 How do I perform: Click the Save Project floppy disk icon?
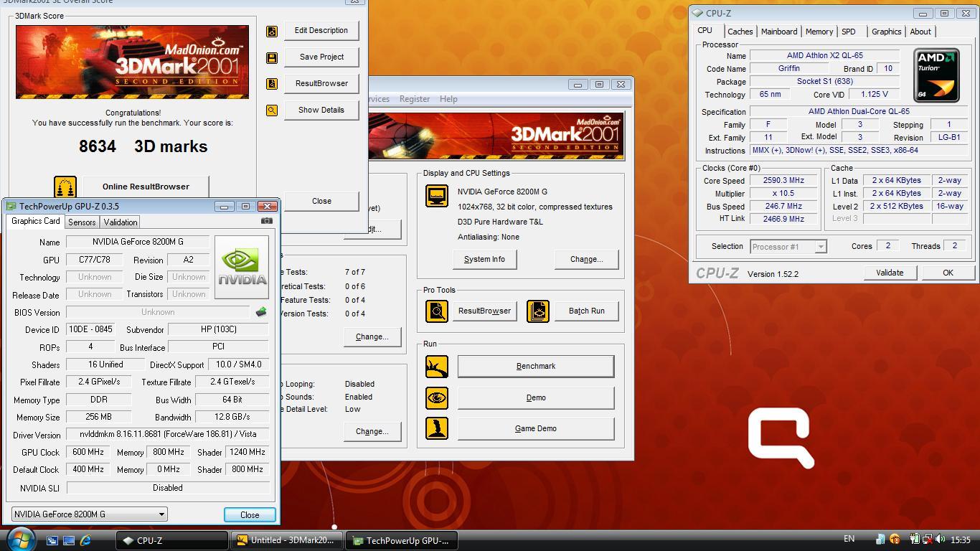(272, 57)
